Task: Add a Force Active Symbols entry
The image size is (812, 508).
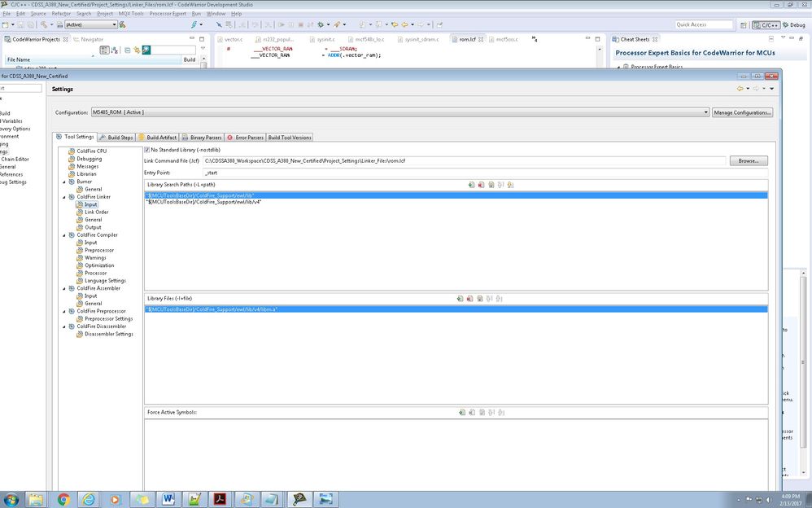Action: [462, 413]
